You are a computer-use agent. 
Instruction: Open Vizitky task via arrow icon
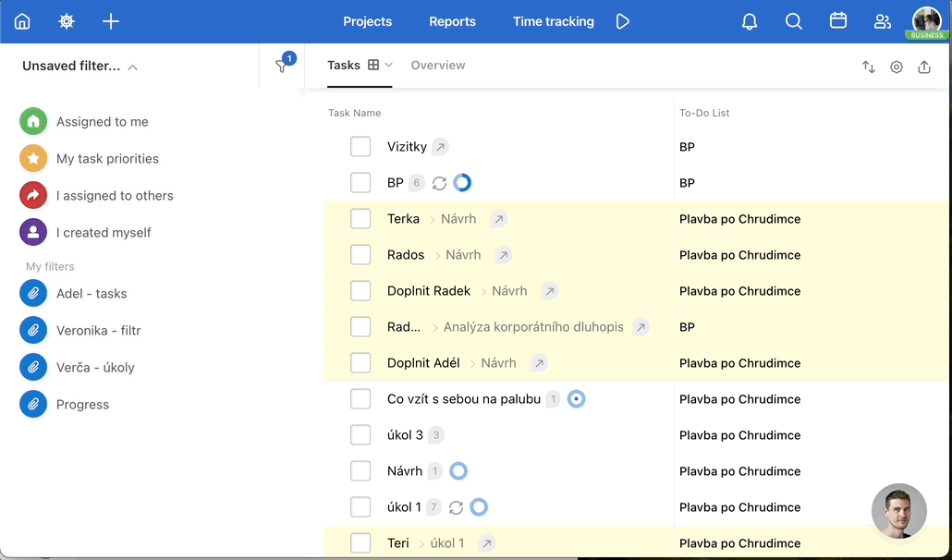point(440,147)
